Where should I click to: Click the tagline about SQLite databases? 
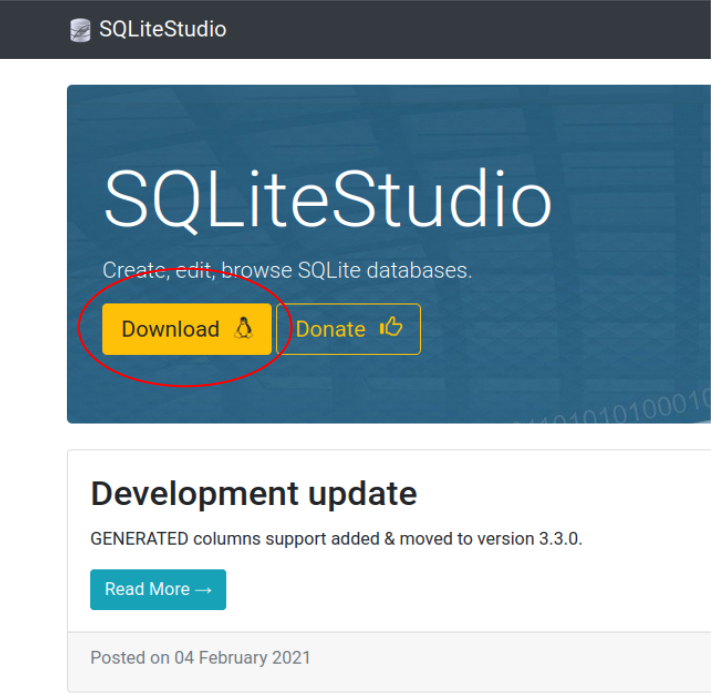(x=287, y=270)
